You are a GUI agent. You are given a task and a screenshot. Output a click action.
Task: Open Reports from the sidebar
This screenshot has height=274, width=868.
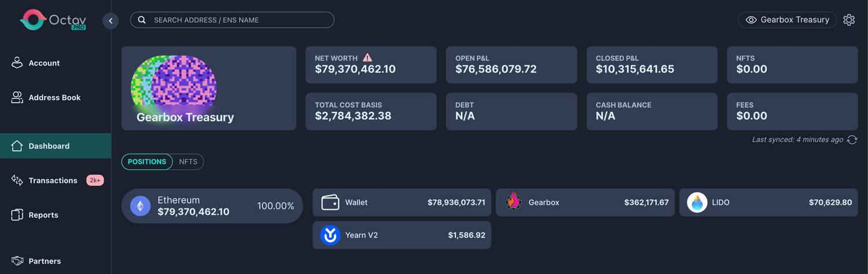click(x=43, y=215)
